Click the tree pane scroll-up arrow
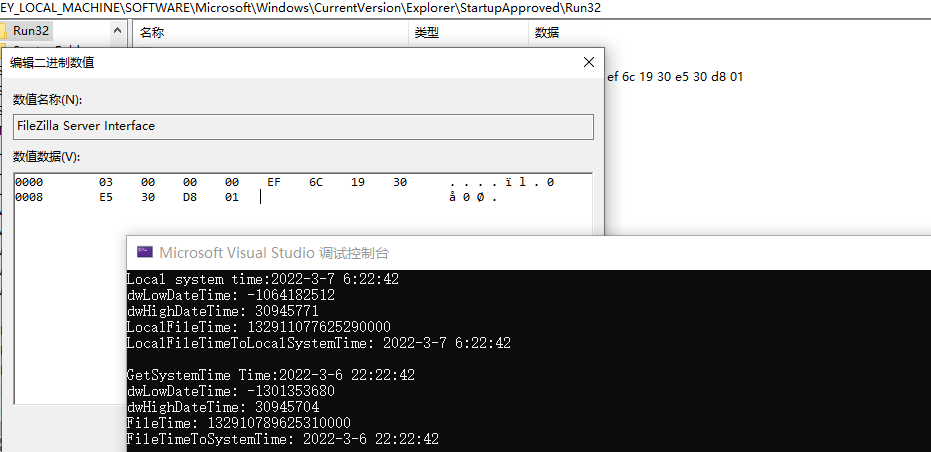The image size is (931, 452). (x=117, y=30)
